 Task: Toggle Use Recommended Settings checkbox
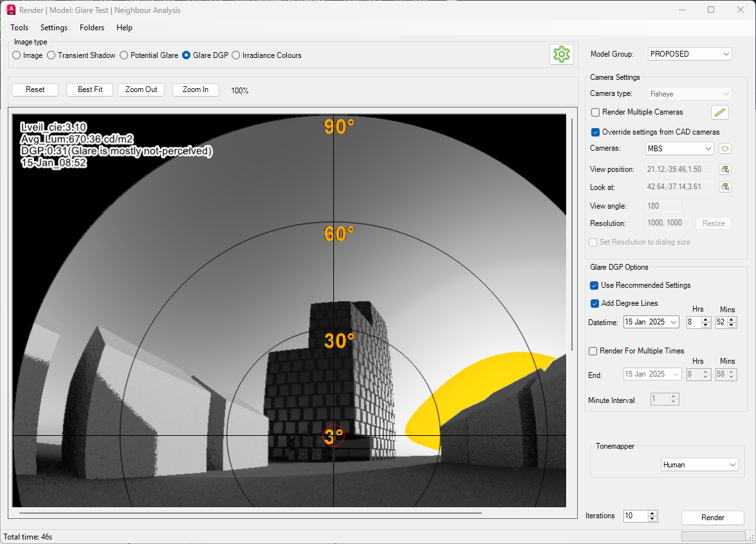[x=595, y=285]
